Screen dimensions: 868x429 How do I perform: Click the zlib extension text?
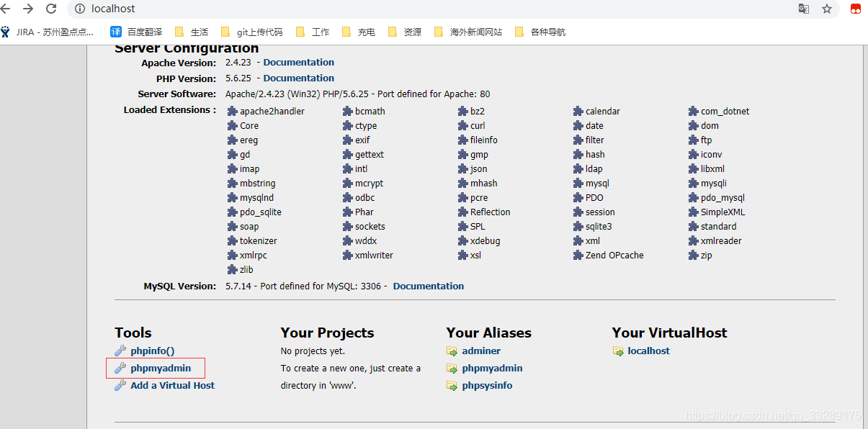(x=246, y=270)
